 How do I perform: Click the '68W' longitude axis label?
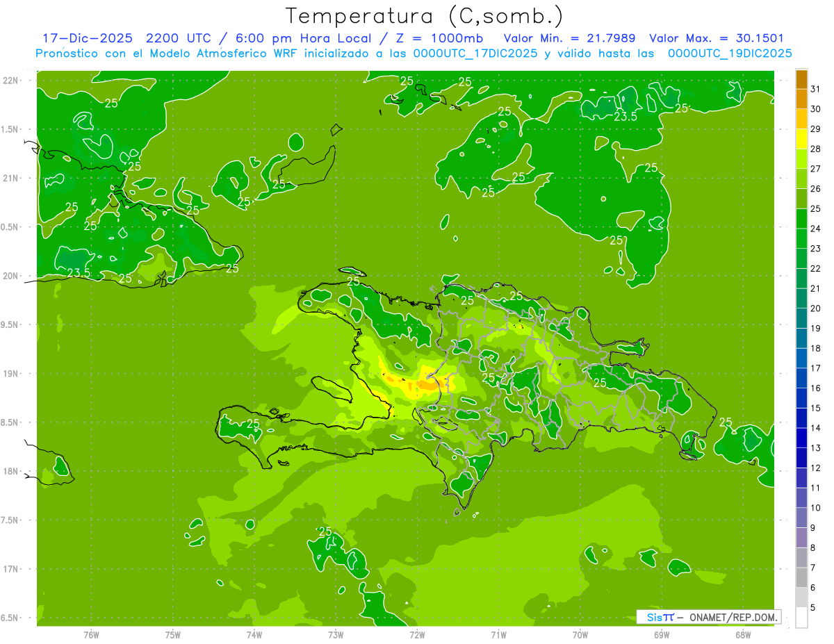click(x=743, y=635)
